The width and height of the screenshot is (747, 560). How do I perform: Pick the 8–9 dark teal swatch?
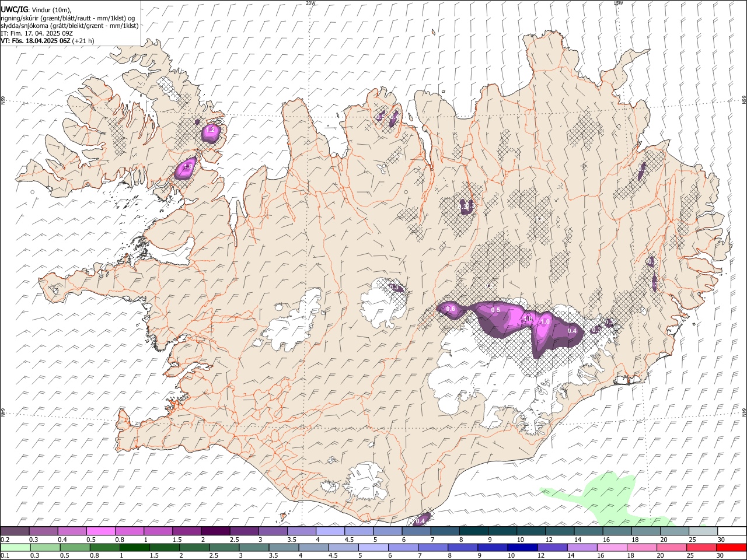[x=474, y=531]
